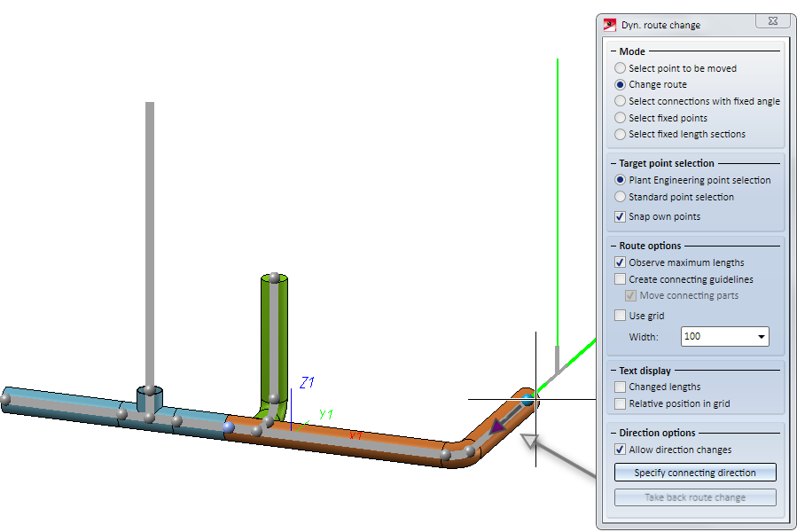
Task: Select connections with fixed angle mode
Action: pos(620,101)
